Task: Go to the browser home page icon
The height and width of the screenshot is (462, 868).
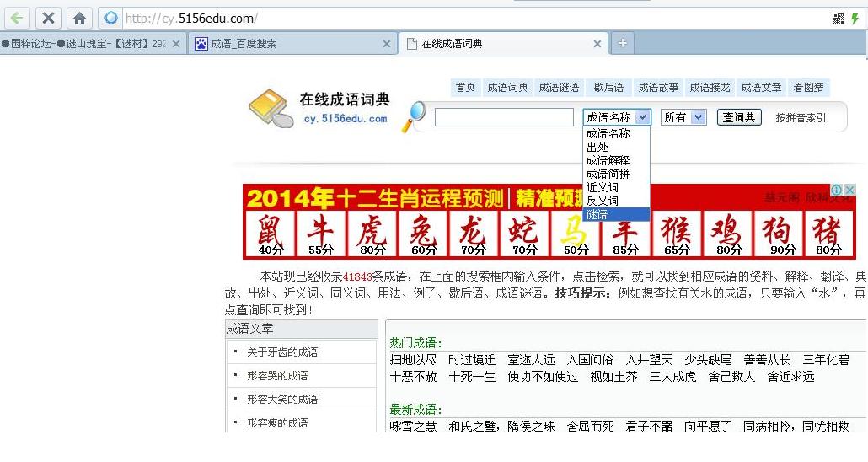Action: (x=78, y=18)
